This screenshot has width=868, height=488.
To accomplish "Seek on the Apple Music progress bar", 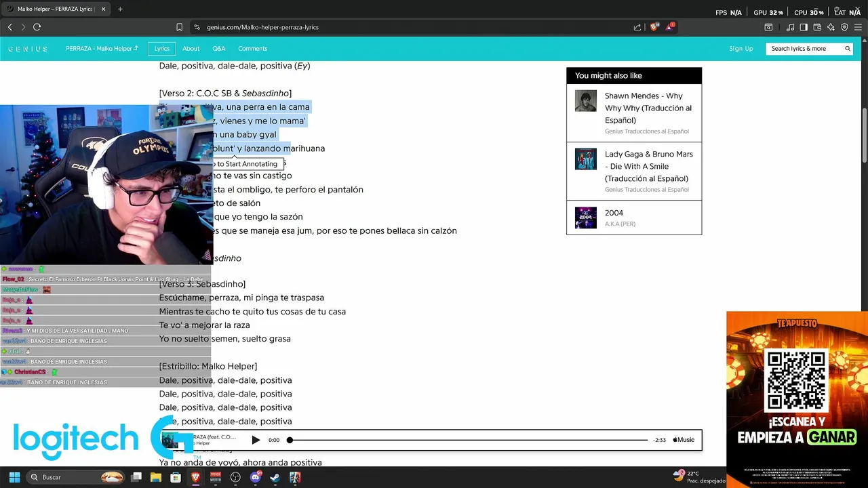I will point(468,440).
